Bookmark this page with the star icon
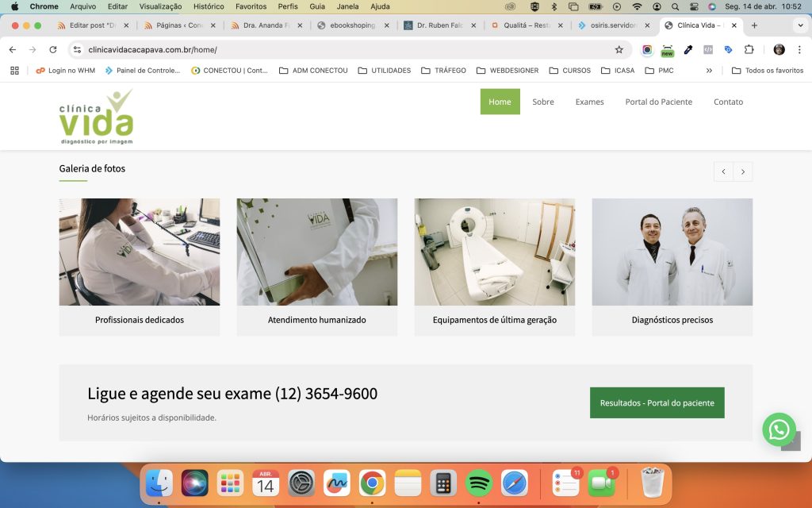 tap(619, 49)
